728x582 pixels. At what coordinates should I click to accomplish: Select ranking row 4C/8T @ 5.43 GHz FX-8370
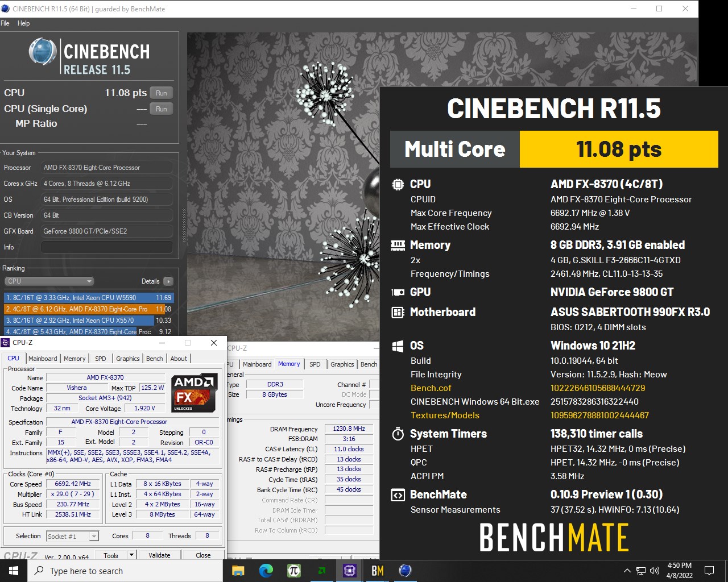89,332
